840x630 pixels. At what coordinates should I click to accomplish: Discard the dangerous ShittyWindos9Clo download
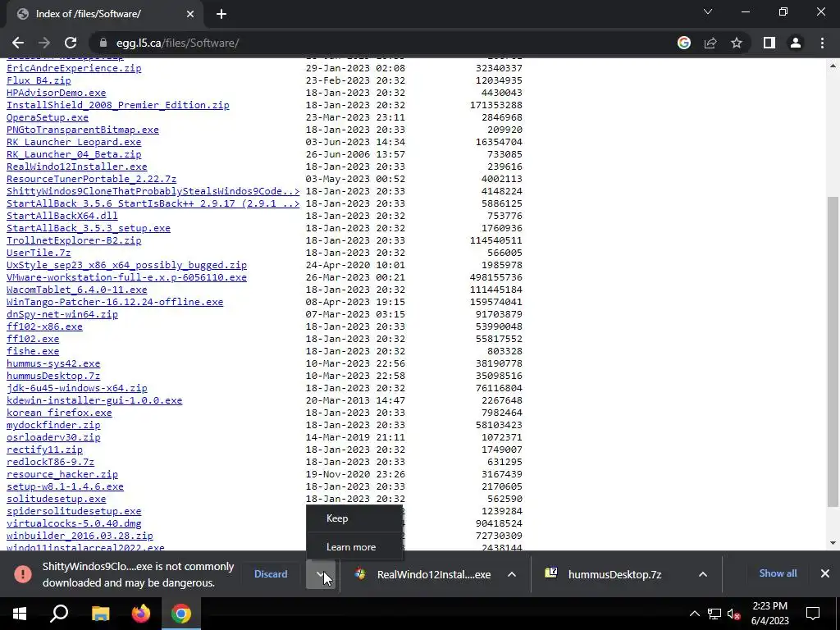click(271, 574)
